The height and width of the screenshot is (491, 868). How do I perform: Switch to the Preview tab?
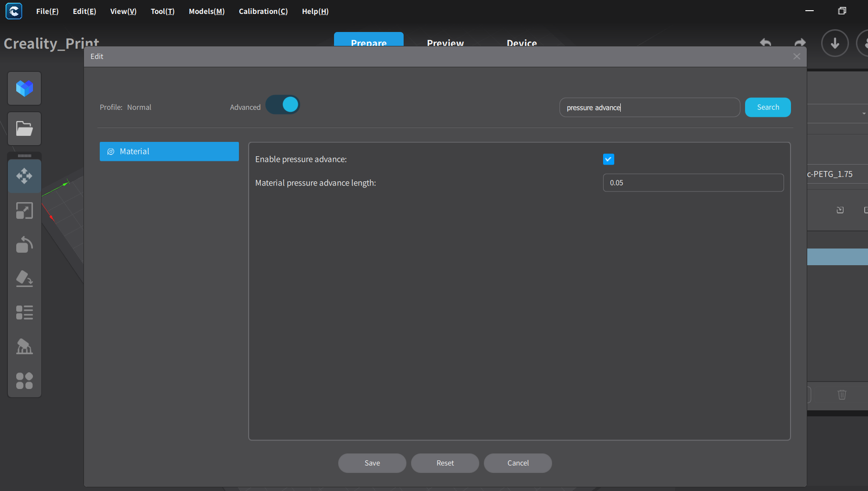pyautogui.click(x=445, y=43)
